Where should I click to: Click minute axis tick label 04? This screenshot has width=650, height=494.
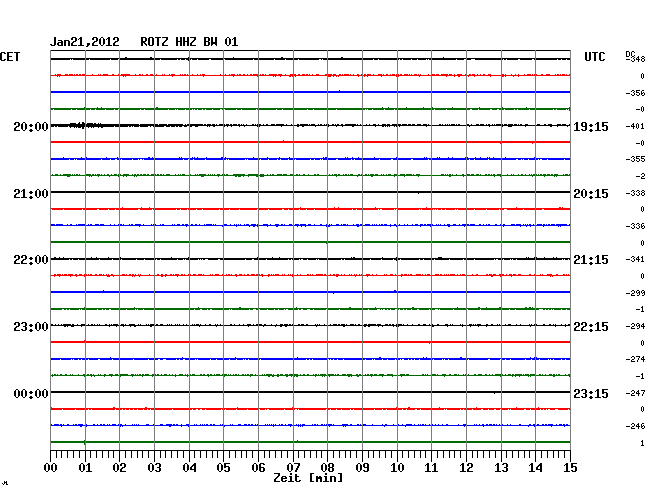[x=189, y=468]
